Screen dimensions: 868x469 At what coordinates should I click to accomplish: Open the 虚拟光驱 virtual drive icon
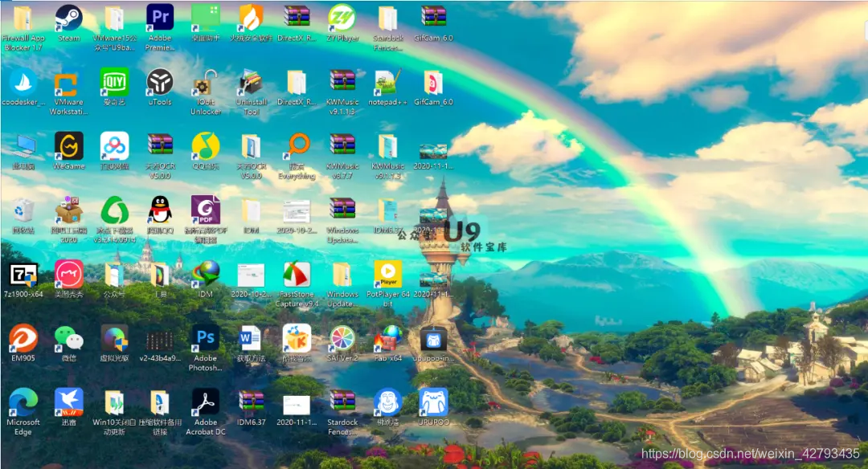pyautogui.click(x=115, y=338)
